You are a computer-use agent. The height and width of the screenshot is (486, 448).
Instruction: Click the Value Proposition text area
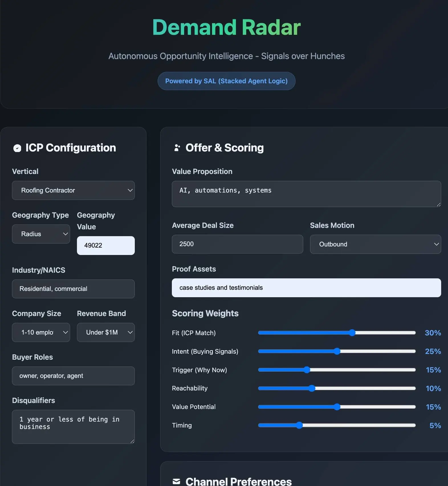(x=306, y=194)
